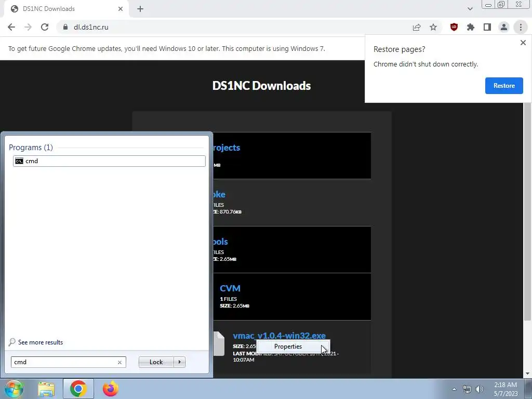Open a new tab with the plus icon
The height and width of the screenshot is (399, 532).
pos(140,9)
